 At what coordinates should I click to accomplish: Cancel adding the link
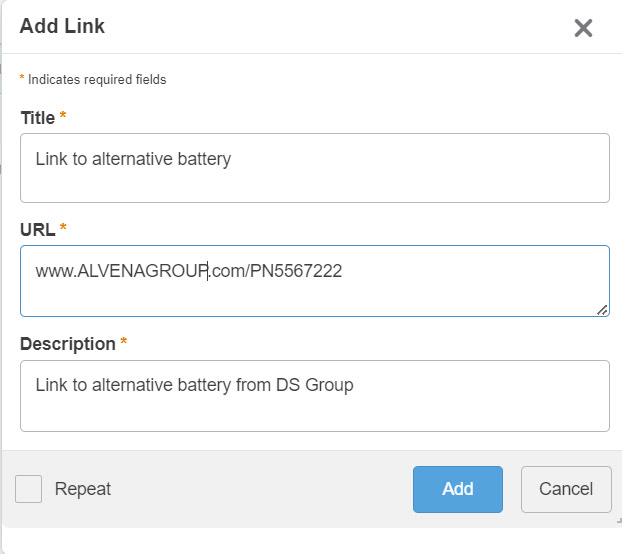566,489
